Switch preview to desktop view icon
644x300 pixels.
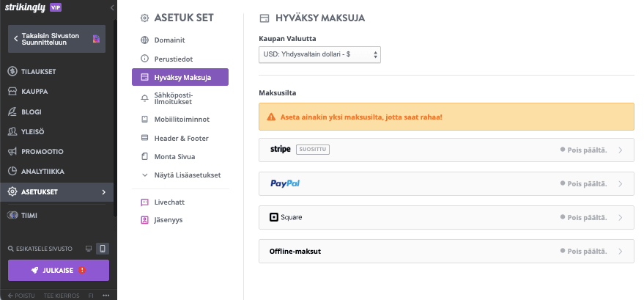(x=89, y=249)
